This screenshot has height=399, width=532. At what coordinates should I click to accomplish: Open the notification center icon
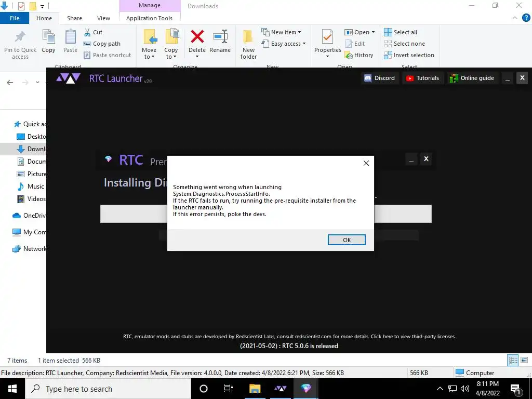(x=515, y=389)
